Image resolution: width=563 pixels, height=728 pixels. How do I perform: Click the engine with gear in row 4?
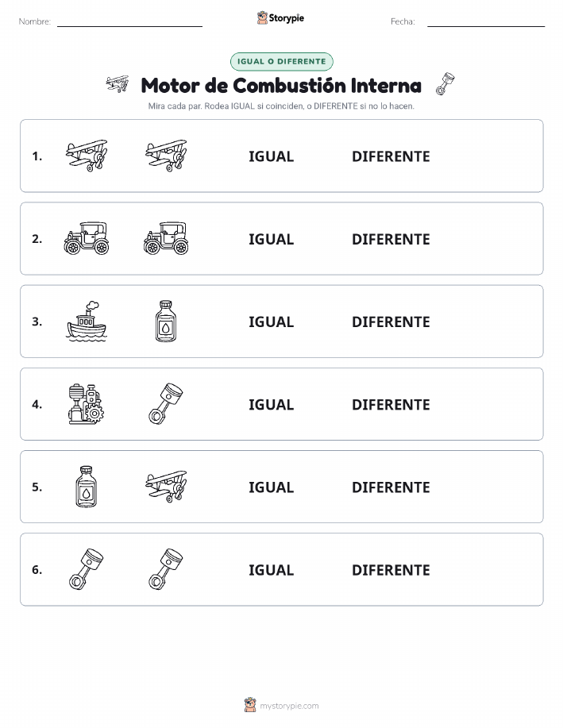87,403
